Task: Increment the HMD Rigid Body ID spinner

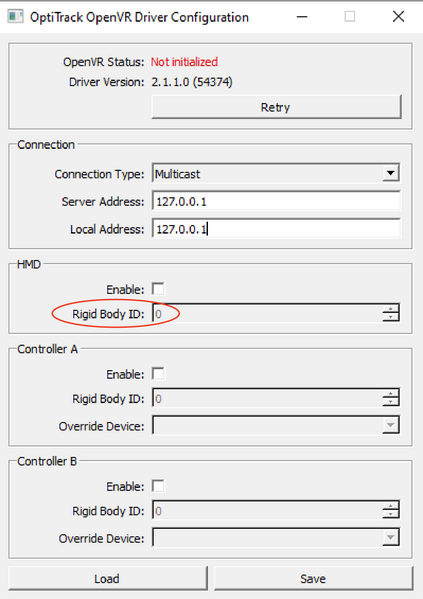Action: point(391,309)
